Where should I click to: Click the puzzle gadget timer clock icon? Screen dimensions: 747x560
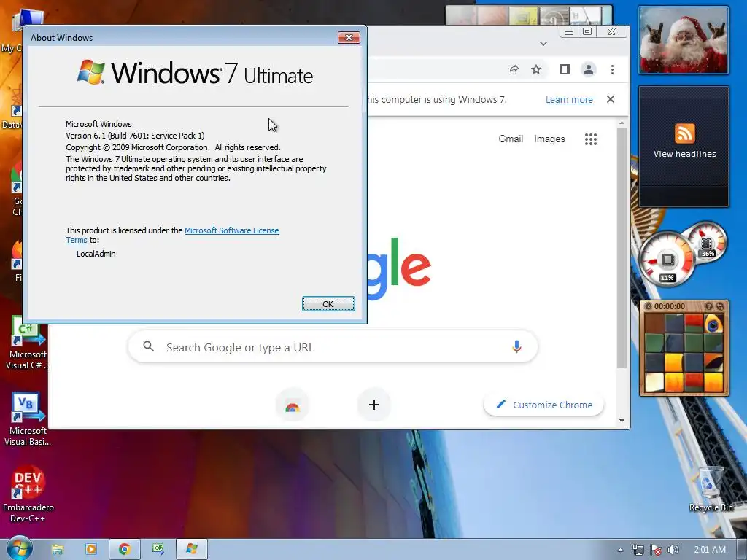click(x=649, y=306)
